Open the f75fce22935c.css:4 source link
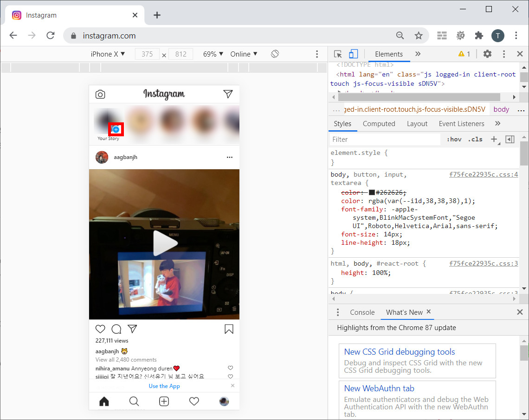 (484, 174)
